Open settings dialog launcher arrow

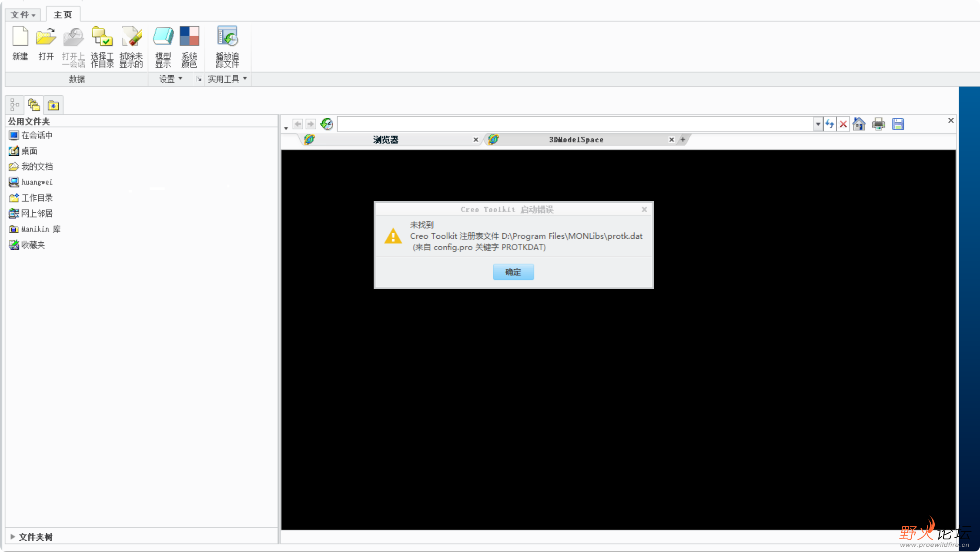pos(199,79)
